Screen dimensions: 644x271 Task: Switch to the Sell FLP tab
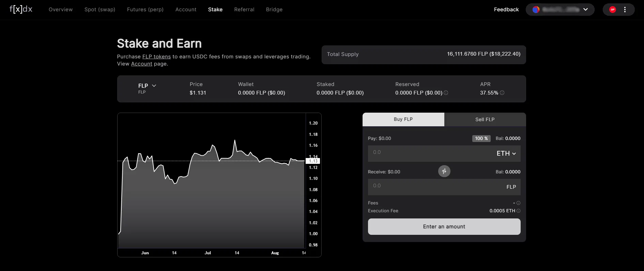[x=485, y=119]
